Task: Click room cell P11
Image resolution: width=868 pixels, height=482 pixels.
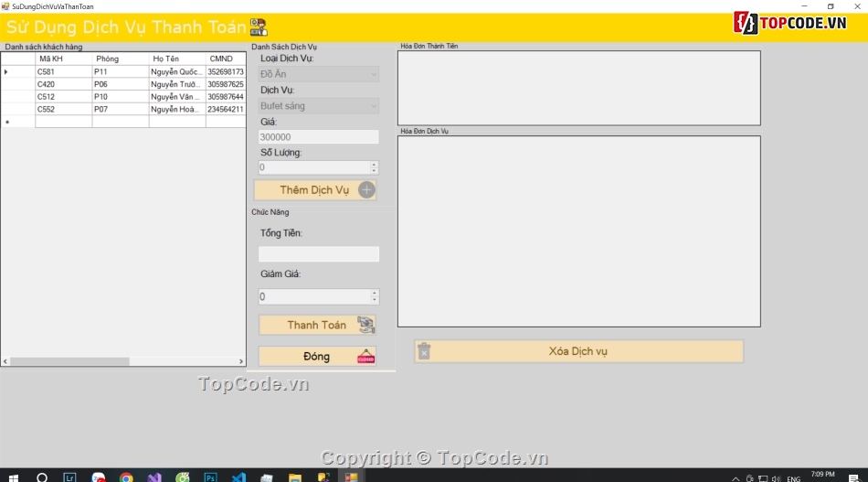Action: click(121, 71)
